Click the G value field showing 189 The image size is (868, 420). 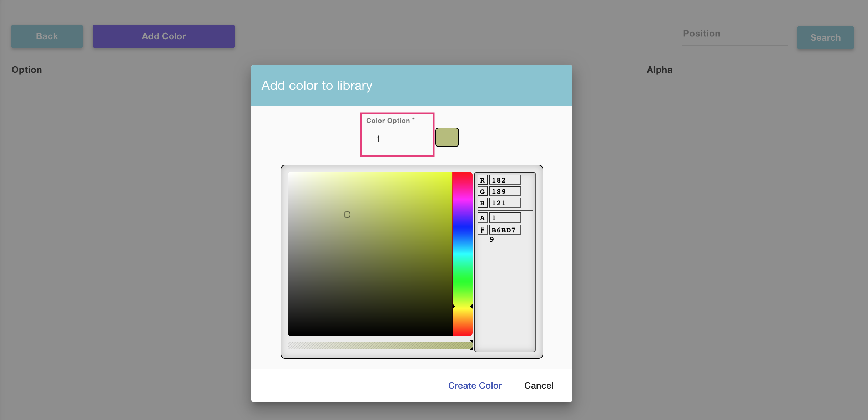click(x=505, y=191)
